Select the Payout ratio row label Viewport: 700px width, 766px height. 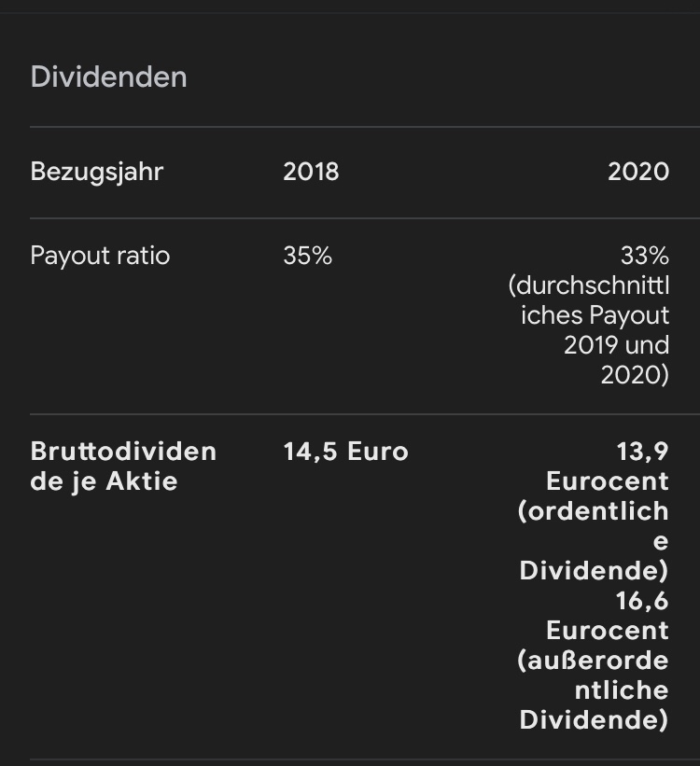[100, 256]
